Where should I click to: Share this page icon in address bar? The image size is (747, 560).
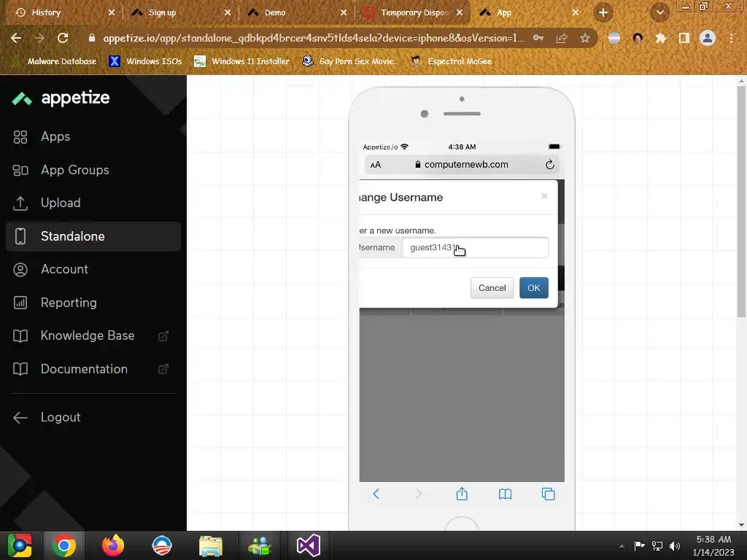click(x=562, y=38)
